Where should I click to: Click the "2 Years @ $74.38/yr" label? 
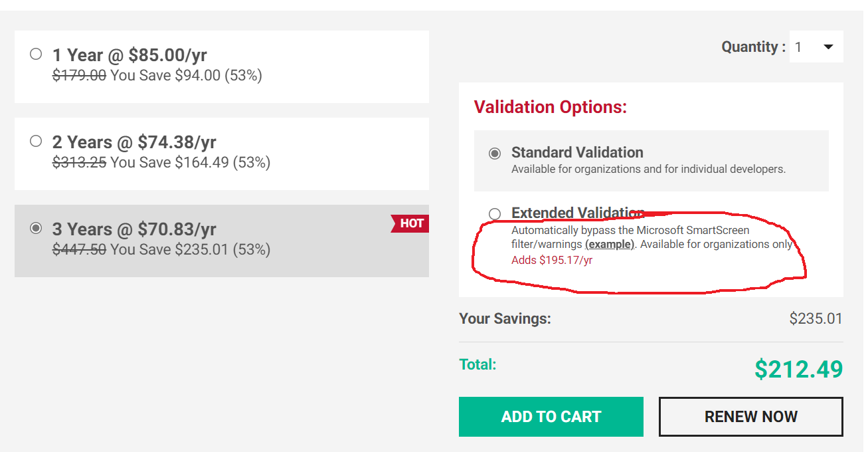coord(134,142)
